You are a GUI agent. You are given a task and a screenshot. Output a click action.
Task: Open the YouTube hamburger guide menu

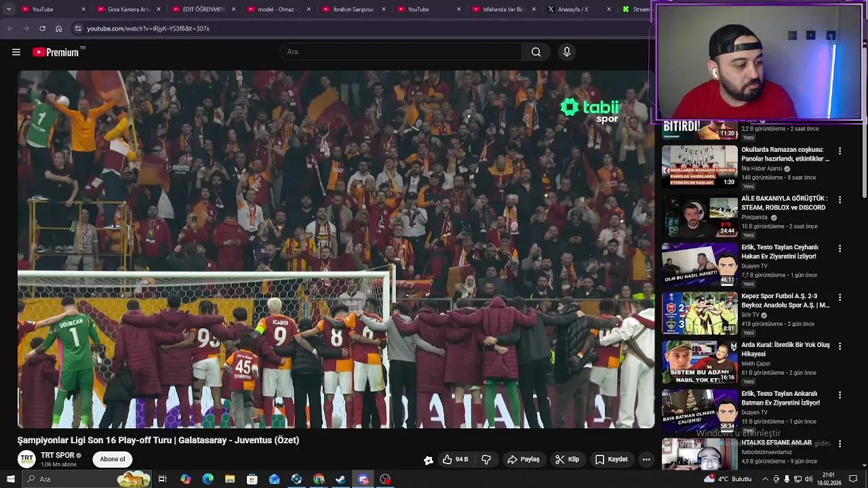coord(16,52)
